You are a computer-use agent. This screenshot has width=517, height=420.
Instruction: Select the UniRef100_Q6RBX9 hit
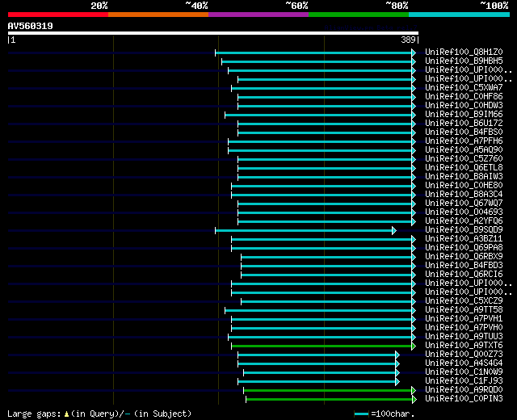click(464, 257)
